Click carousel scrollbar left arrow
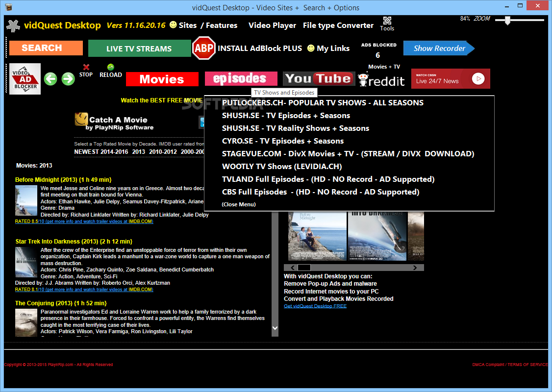The image size is (552, 392). click(x=292, y=268)
